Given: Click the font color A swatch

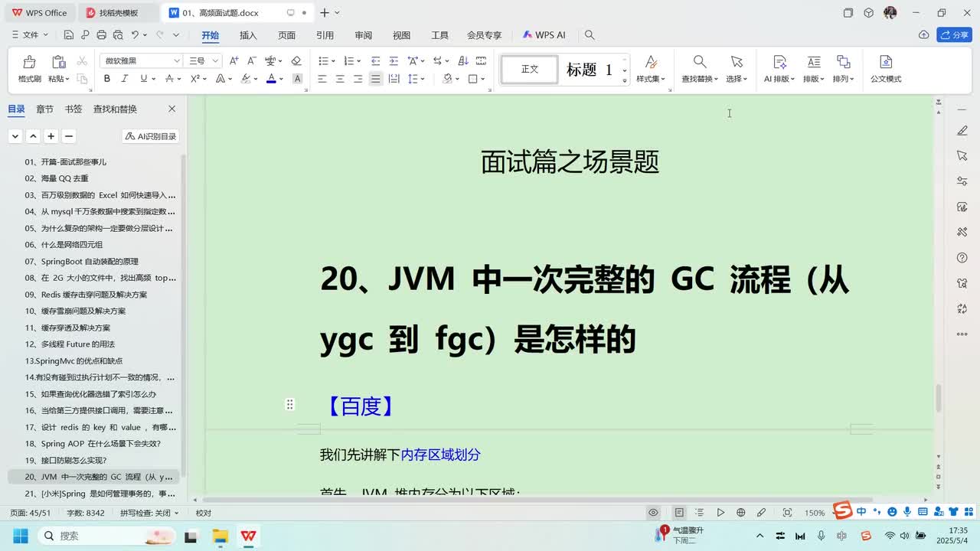Looking at the screenshot, I should click(271, 79).
